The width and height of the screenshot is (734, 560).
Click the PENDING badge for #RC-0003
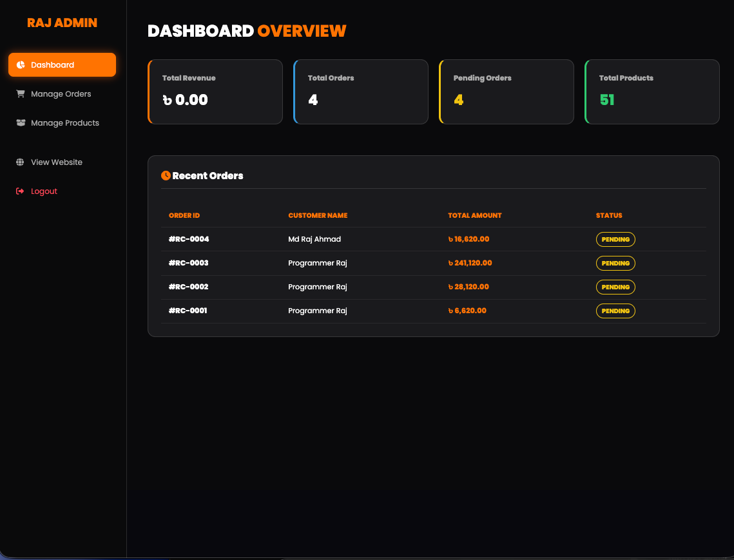[x=615, y=263]
